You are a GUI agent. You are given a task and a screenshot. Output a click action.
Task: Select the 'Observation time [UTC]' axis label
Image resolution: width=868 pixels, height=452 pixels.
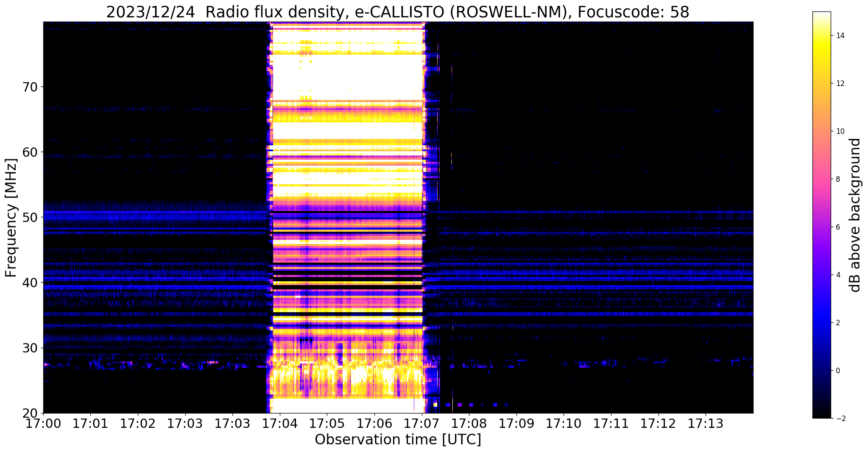point(398,440)
